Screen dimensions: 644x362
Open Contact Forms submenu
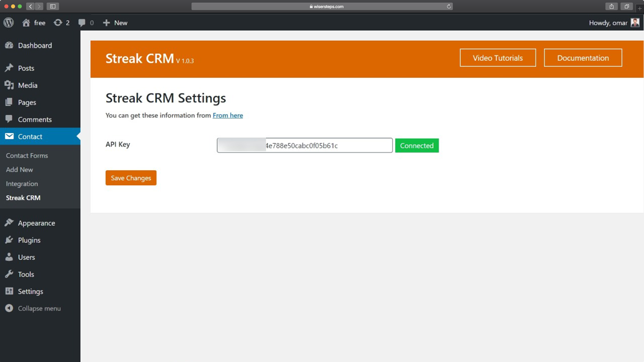[27, 156]
